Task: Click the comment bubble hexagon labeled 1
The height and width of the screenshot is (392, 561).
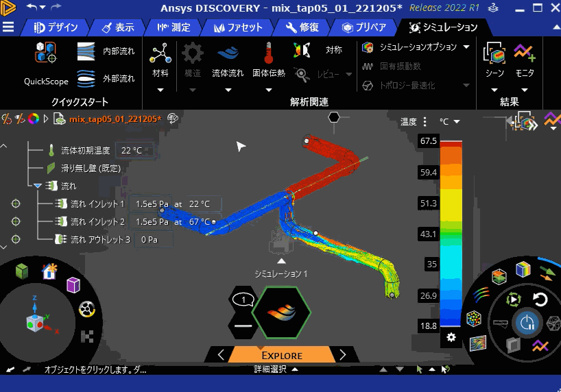Action: coord(243,299)
